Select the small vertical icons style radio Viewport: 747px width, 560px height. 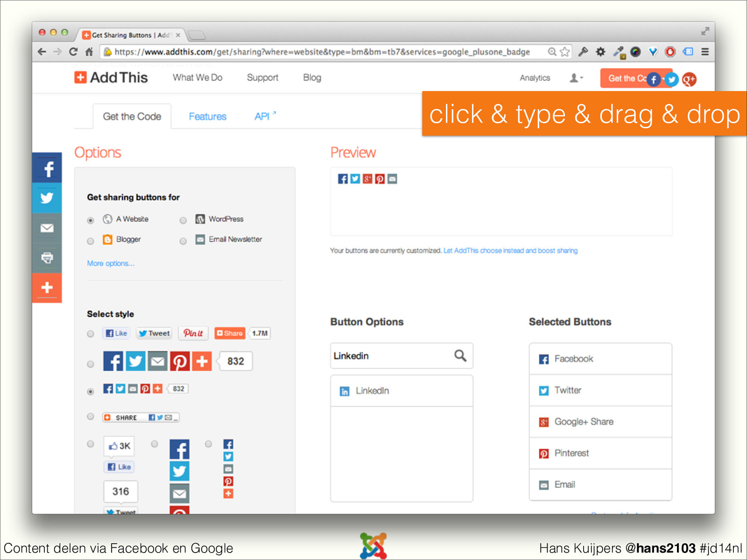208,444
